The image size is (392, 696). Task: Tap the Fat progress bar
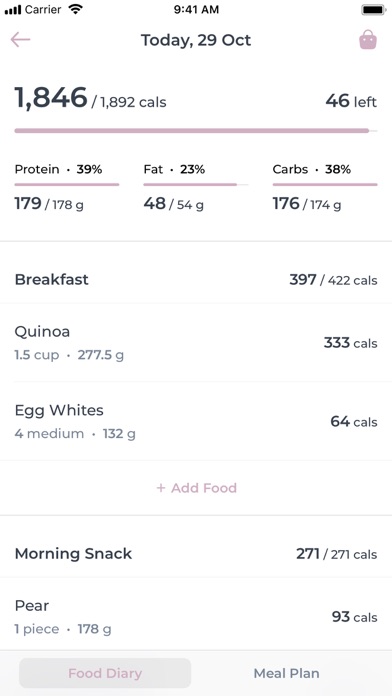pyautogui.click(x=195, y=184)
